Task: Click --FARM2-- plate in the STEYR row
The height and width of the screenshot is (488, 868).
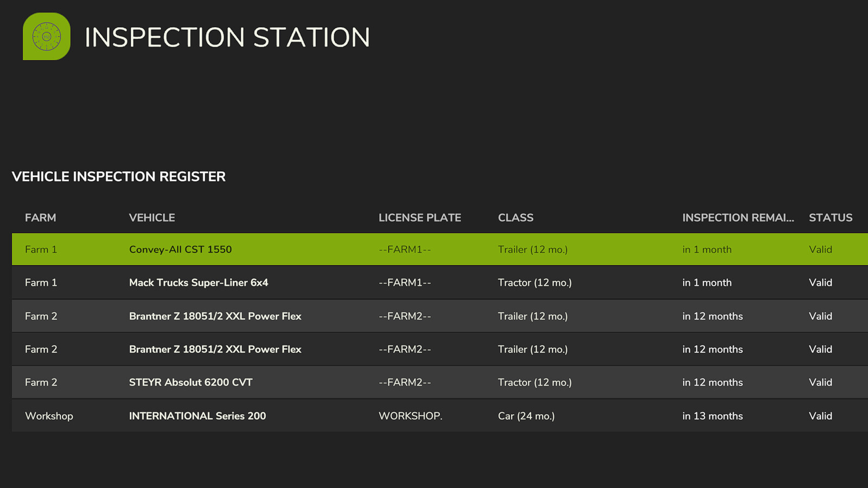Action: point(405,382)
